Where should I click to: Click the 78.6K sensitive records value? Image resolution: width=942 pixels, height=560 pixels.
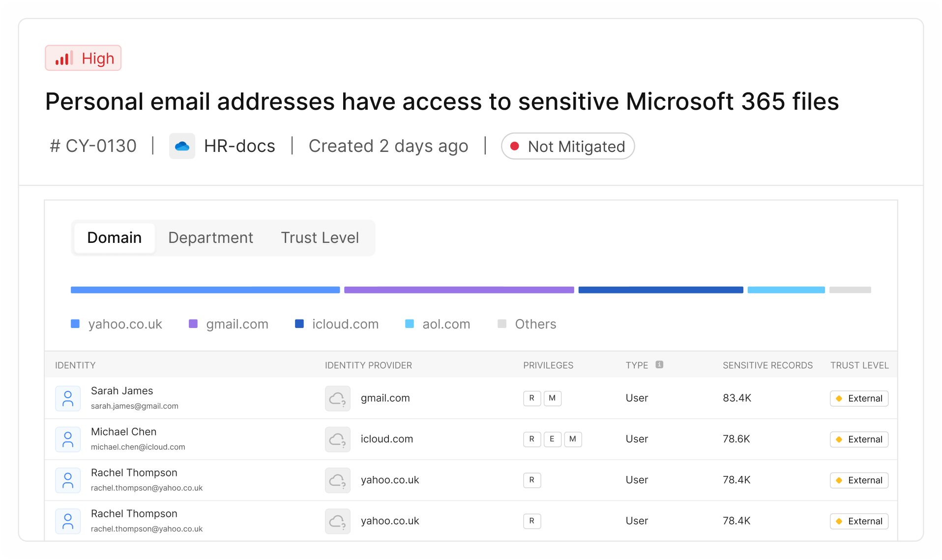tap(736, 439)
